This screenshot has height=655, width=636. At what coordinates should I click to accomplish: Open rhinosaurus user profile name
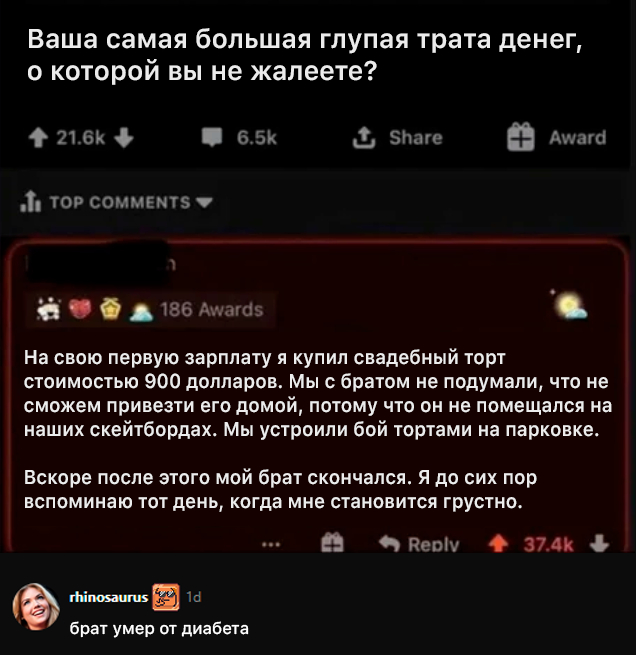click(109, 597)
